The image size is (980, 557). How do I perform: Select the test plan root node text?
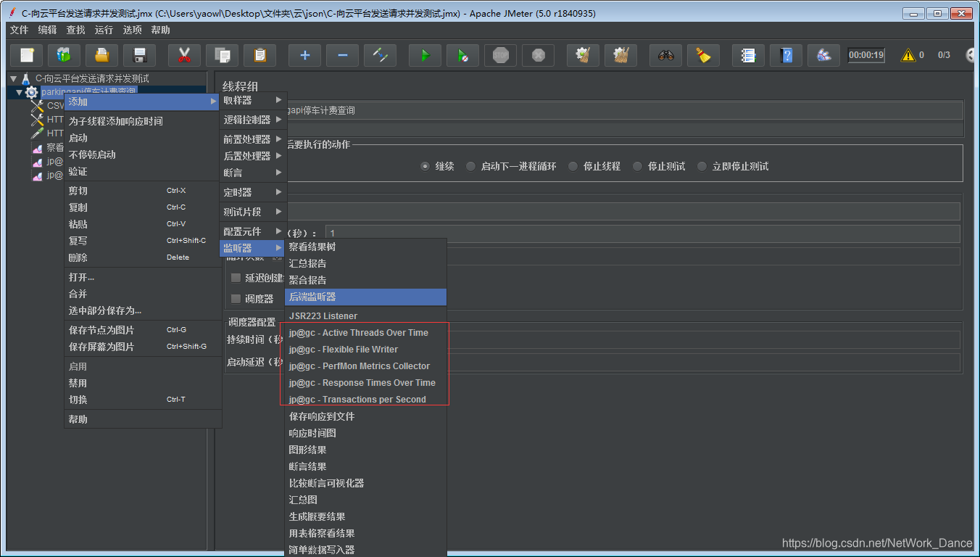coord(92,78)
